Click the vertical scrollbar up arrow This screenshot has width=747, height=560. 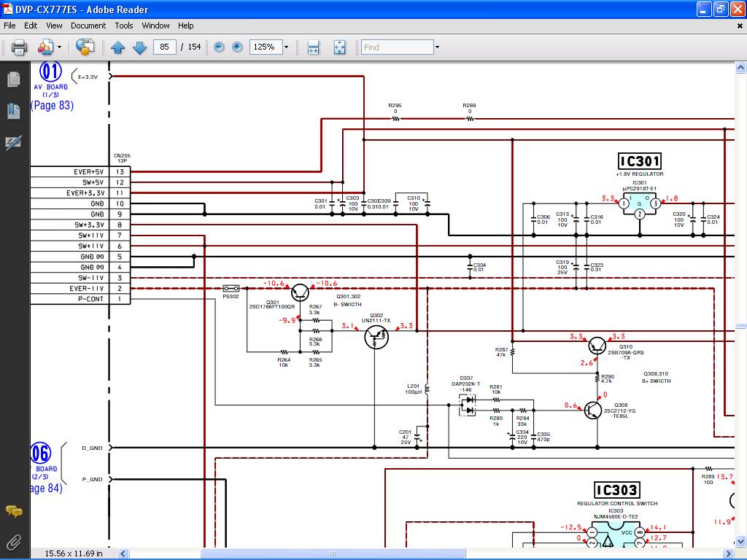pyautogui.click(x=740, y=68)
